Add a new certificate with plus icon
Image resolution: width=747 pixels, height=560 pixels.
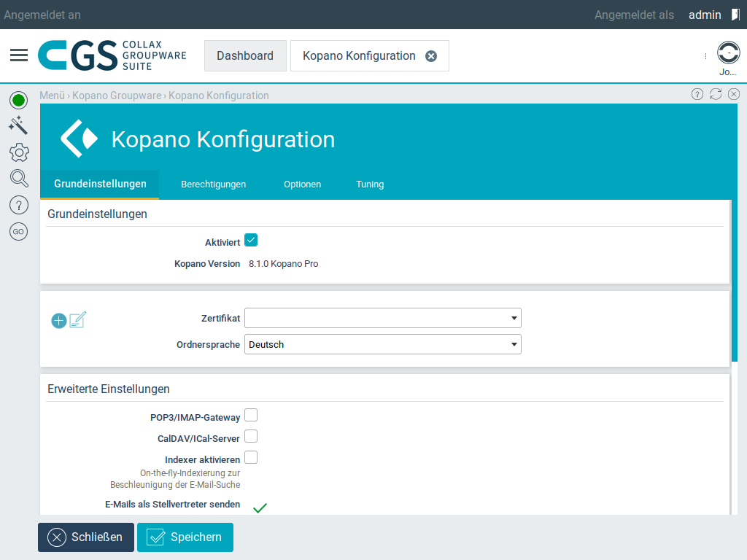coord(58,321)
